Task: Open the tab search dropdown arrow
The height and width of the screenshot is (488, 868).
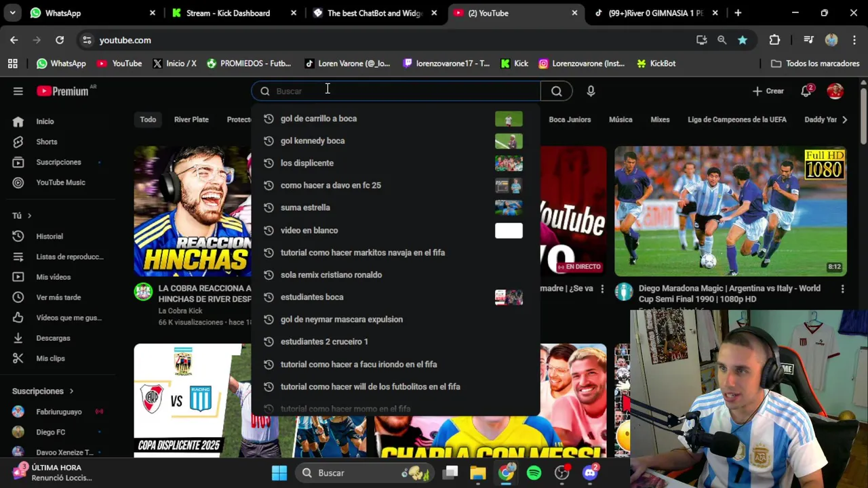Action: 12,13
